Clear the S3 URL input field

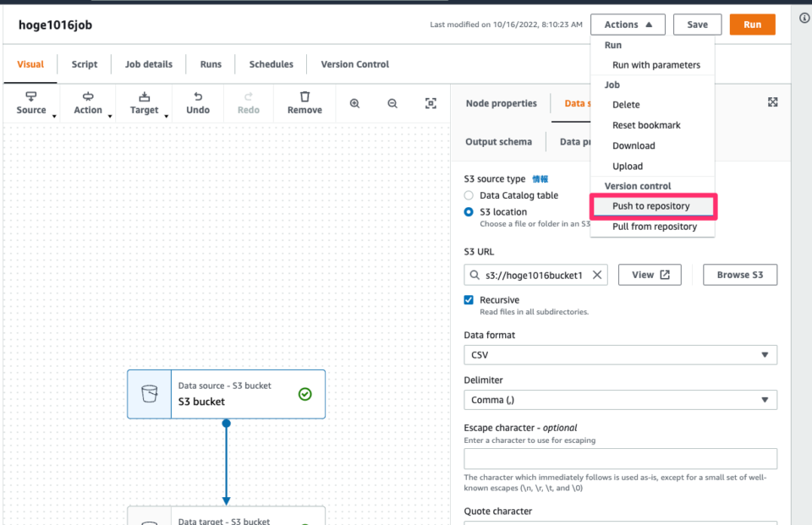(x=596, y=274)
